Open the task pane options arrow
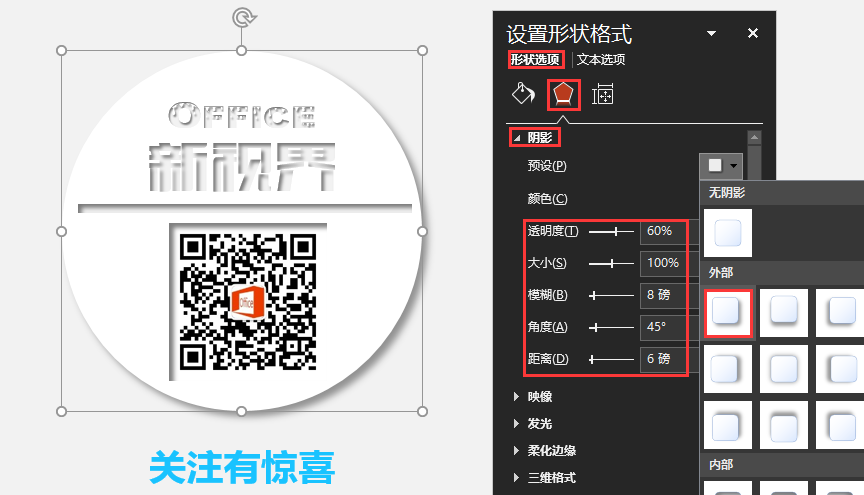The height and width of the screenshot is (495, 864). pos(711,34)
